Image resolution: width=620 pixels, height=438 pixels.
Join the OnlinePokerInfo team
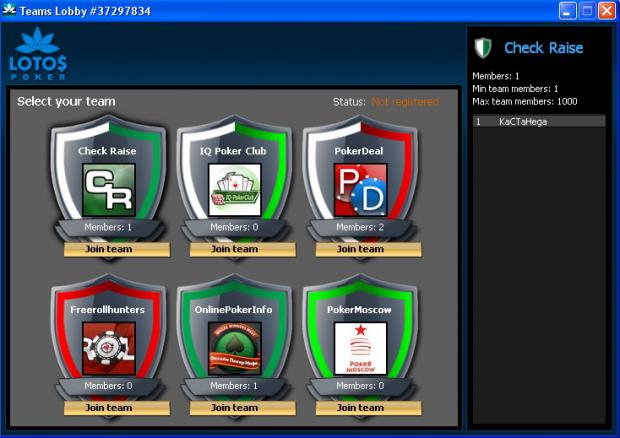(243, 408)
